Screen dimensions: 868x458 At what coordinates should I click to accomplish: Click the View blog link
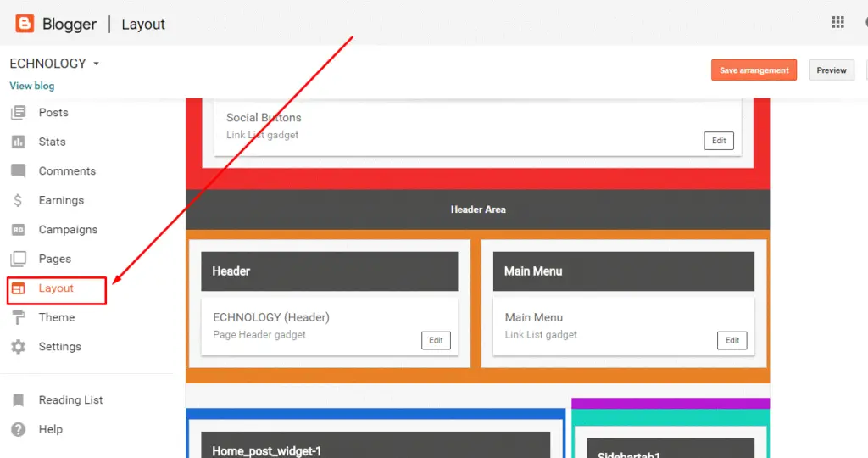point(32,86)
